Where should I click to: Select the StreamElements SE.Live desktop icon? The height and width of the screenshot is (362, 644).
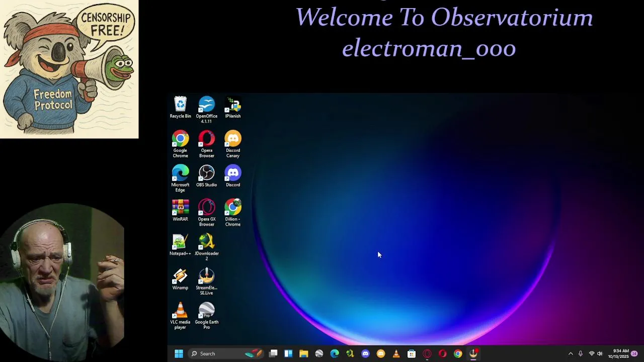pos(206,282)
